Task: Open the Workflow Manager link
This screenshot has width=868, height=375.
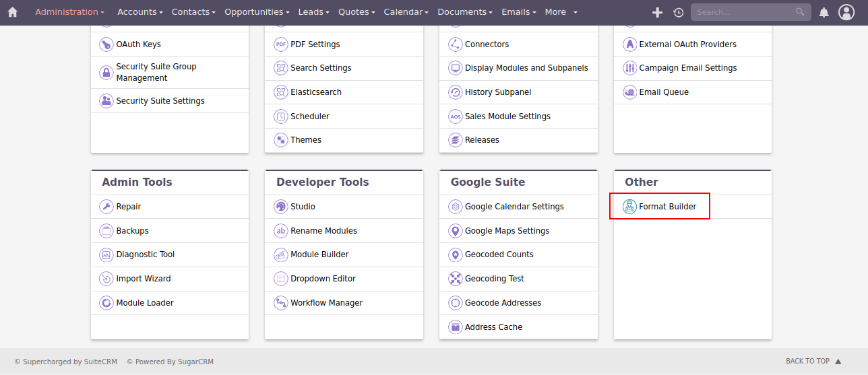Action: click(x=326, y=303)
